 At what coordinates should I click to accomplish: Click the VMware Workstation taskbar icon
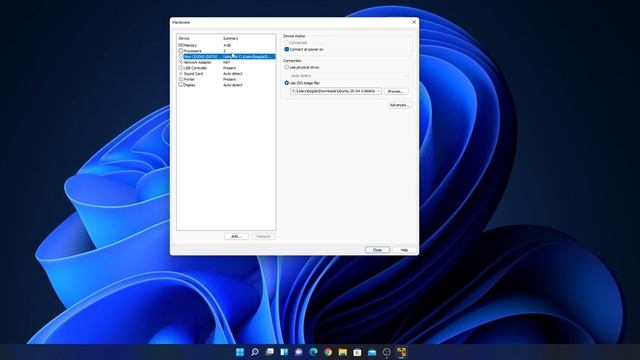coord(402,352)
